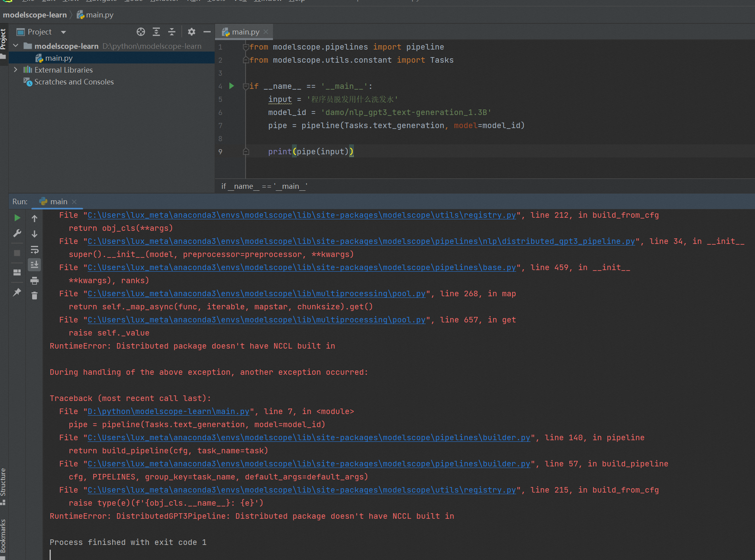Clear console output with the trash icon
Screen dimensions: 755x560
click(35, 296)
